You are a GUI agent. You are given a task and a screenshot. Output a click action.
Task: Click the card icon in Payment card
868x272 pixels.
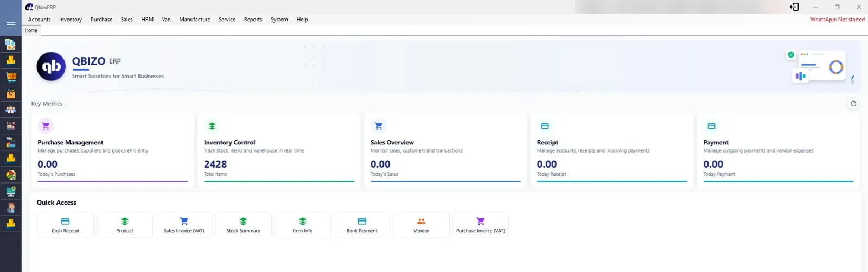coord(711,126)
